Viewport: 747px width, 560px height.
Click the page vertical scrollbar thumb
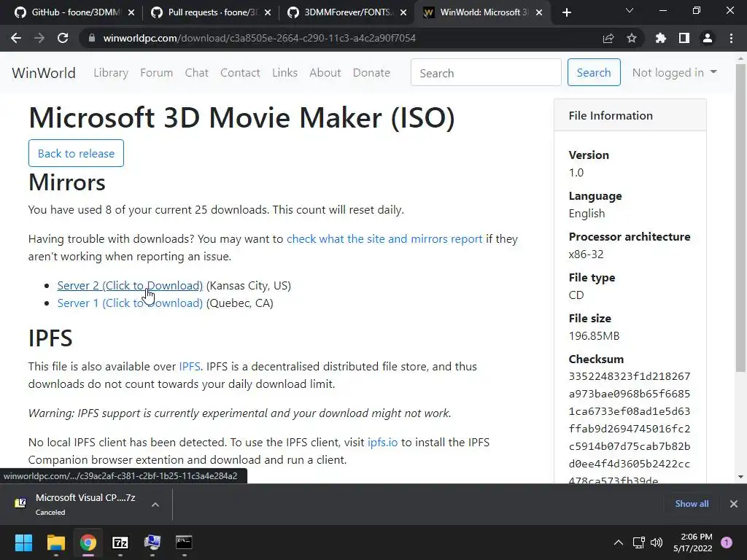740,217
